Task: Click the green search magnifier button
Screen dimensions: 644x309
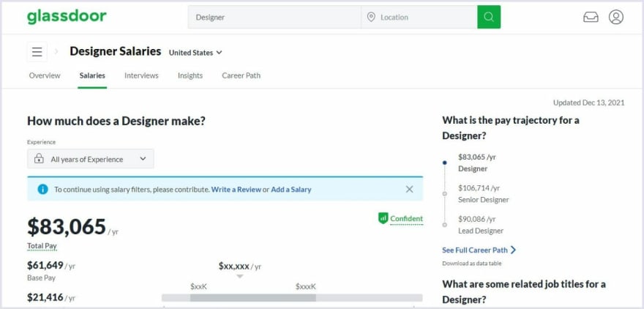Action: pos(489,17)
